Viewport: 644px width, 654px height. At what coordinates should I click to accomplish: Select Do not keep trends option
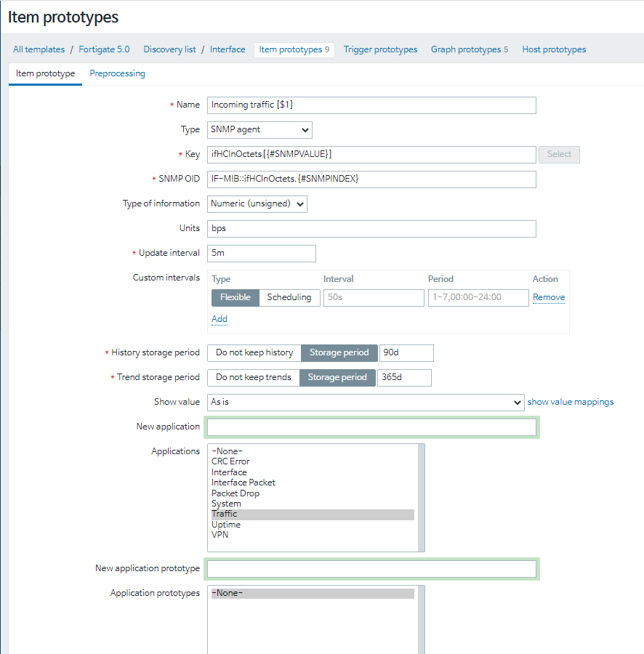pyautogui.click(x=253, y=377)
